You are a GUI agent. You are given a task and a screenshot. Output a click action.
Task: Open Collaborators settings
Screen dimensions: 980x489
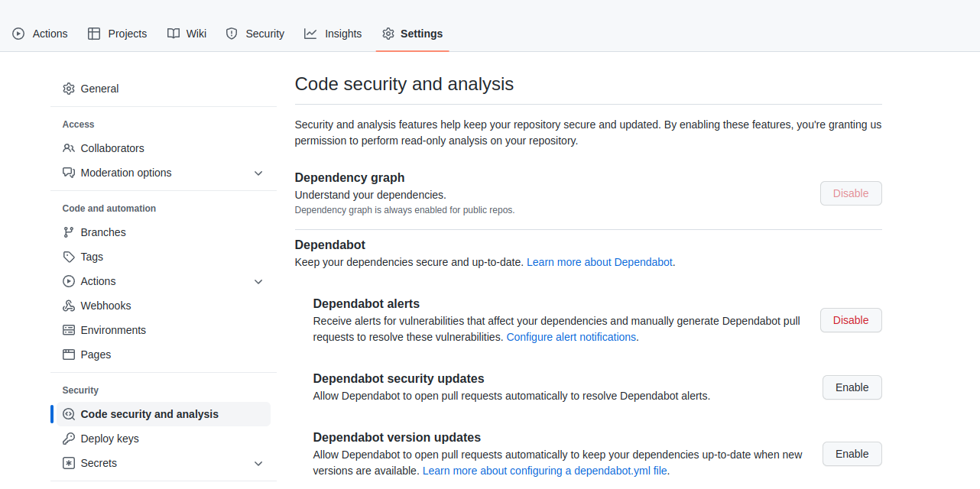tap(164, 148)
